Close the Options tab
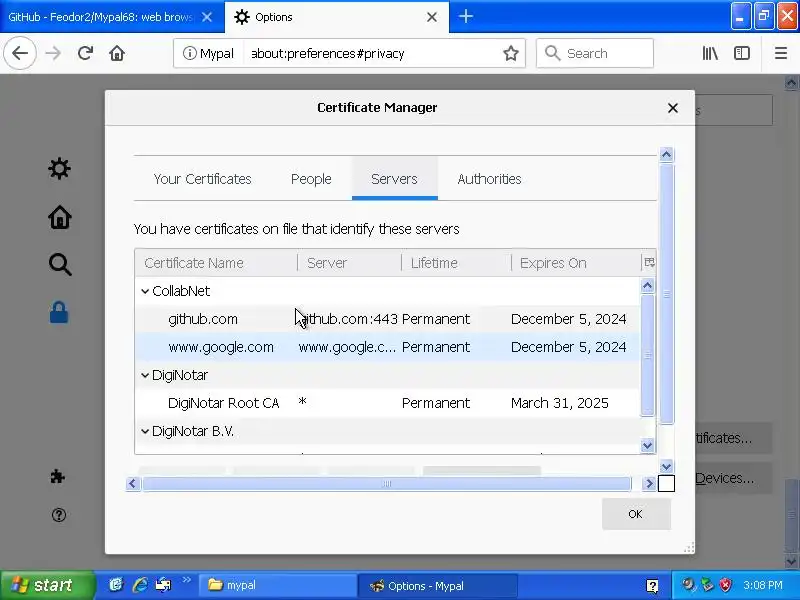 click(432, 17)
